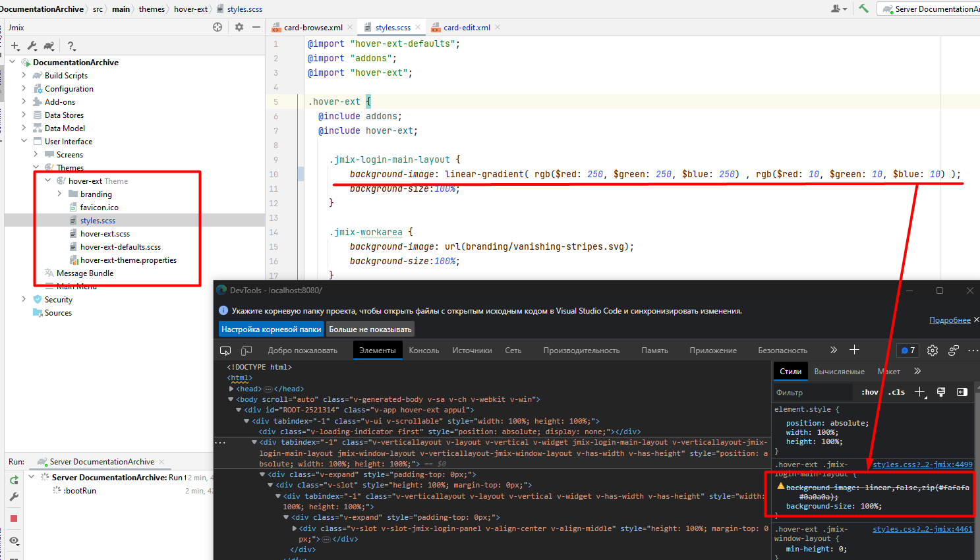Click the green hammer Build project icon
This screenshot has width=980, height=560.
[x=863, y=9]
